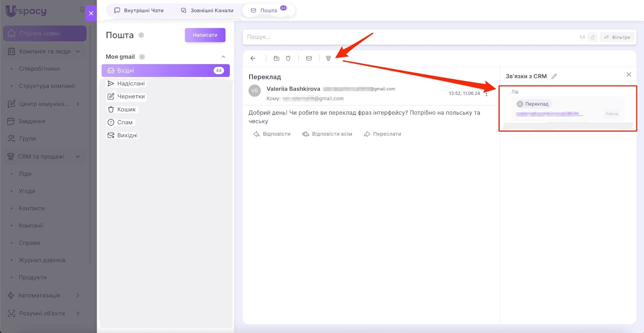Select the Пошта tab

pos(268,10)
